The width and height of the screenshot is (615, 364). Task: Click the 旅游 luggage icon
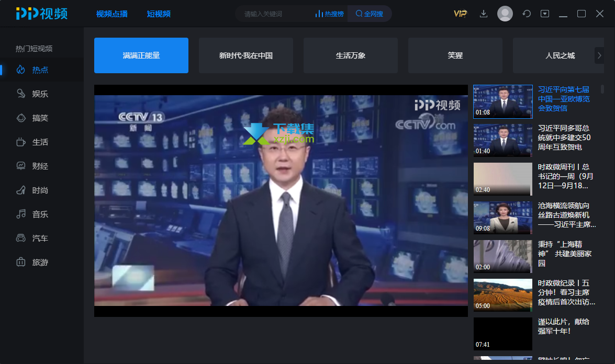pyautogui.click(x=21, y=262)
